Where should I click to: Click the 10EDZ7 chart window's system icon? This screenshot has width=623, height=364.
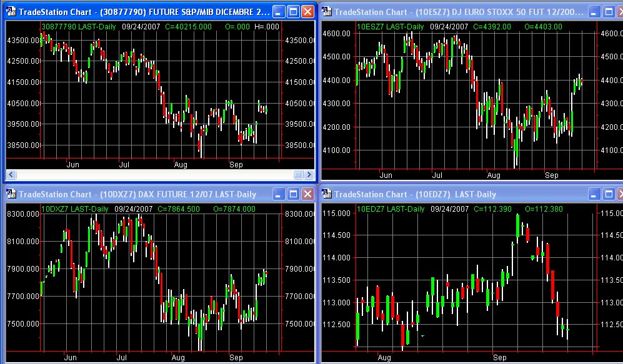click(327, 194)
